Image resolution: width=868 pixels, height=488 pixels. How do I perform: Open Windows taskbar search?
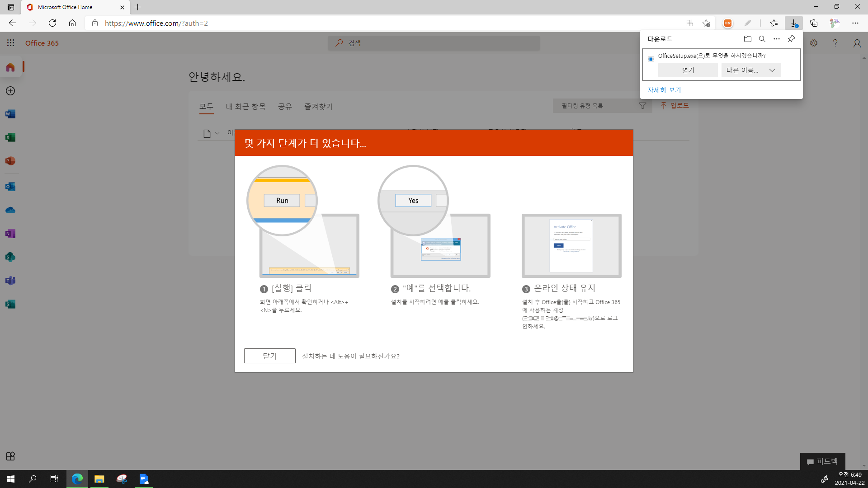[x=33, y=479]
